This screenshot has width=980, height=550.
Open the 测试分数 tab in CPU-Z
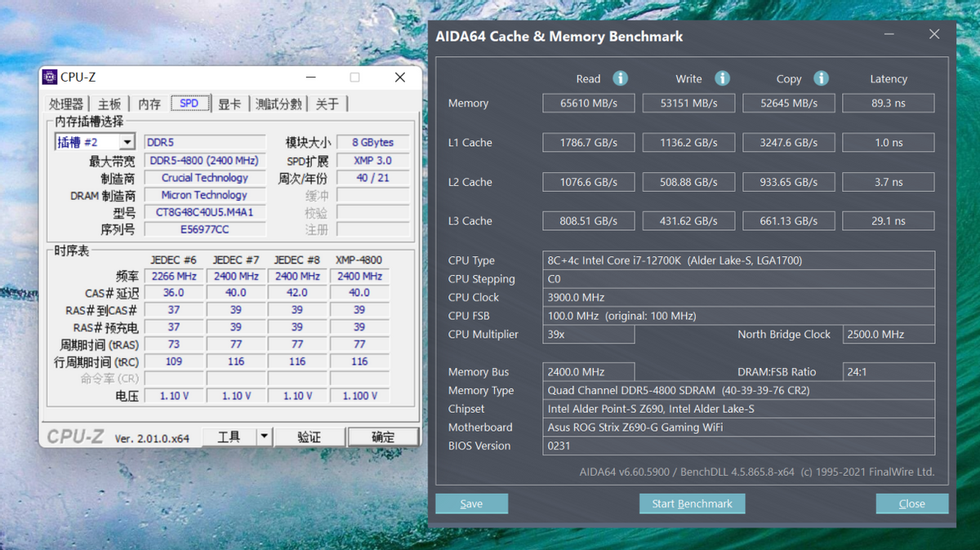coord(278,104)
